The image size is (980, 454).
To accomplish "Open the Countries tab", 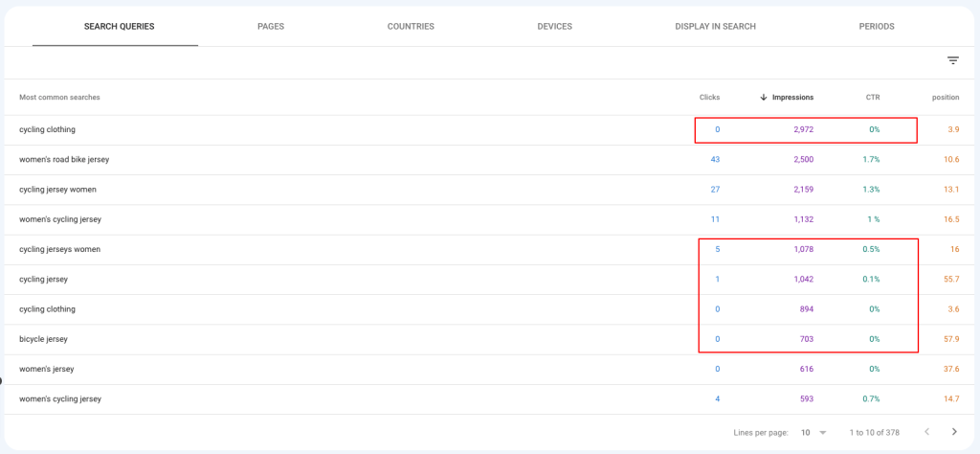I will tap(411, 26).
